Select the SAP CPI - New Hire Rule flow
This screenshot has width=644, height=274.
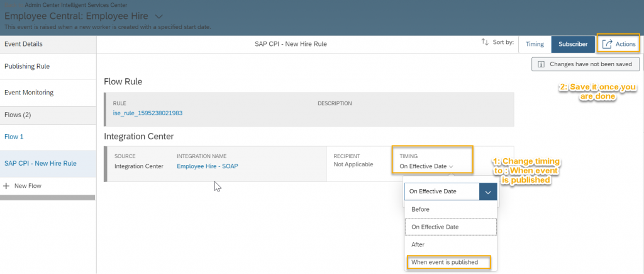click(48, 163)
